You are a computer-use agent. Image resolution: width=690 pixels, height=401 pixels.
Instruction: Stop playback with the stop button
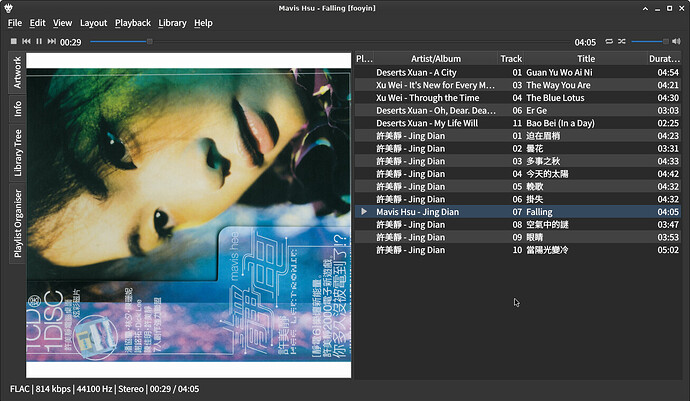click(14, 41)
